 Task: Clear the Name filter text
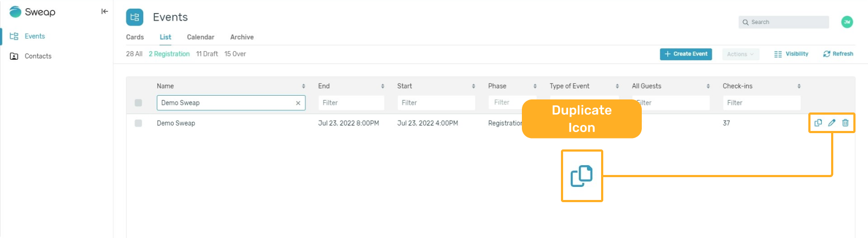point(298,103)
